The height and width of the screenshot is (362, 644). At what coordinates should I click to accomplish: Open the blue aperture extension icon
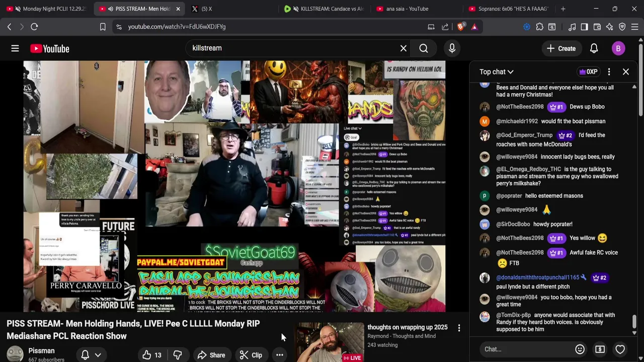click(x=527, y=27)
